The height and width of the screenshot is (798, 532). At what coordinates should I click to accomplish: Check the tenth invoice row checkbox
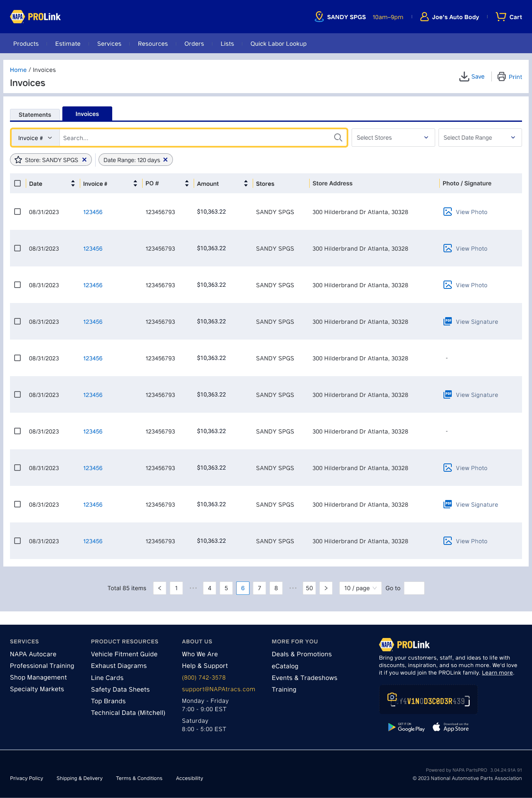17,541
